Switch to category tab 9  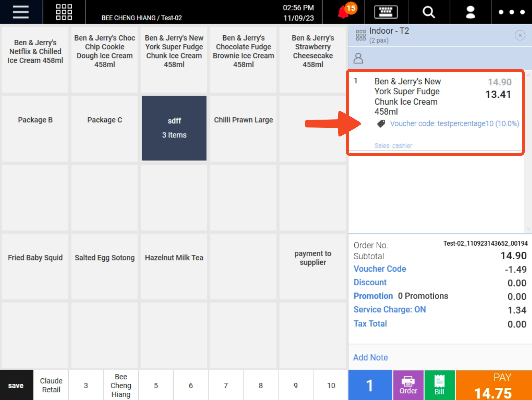pyautogui.click(x=296, y=385)
